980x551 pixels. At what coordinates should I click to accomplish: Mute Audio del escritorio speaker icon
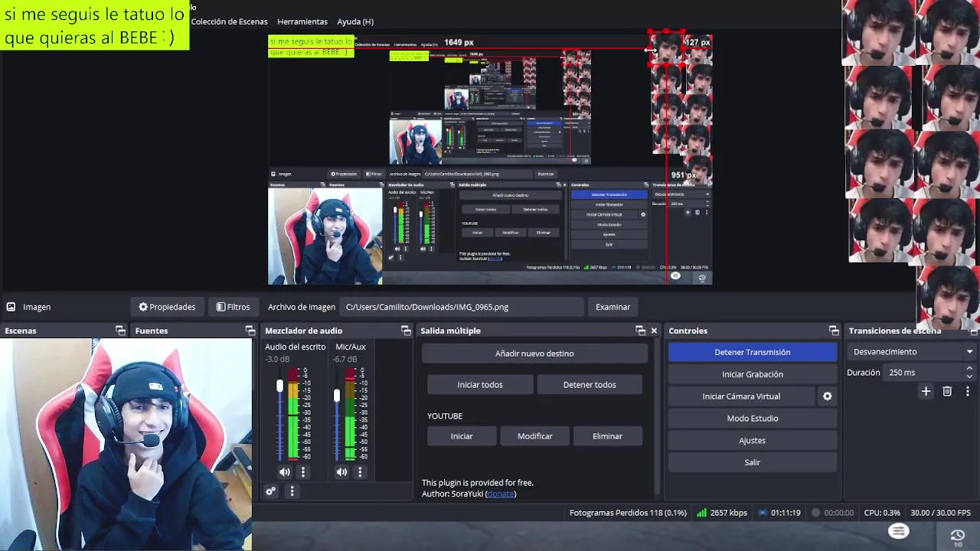(284, 472)
